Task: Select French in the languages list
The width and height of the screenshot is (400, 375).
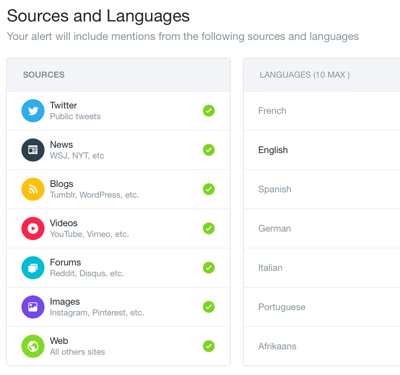Action: (x=322, y=111)
